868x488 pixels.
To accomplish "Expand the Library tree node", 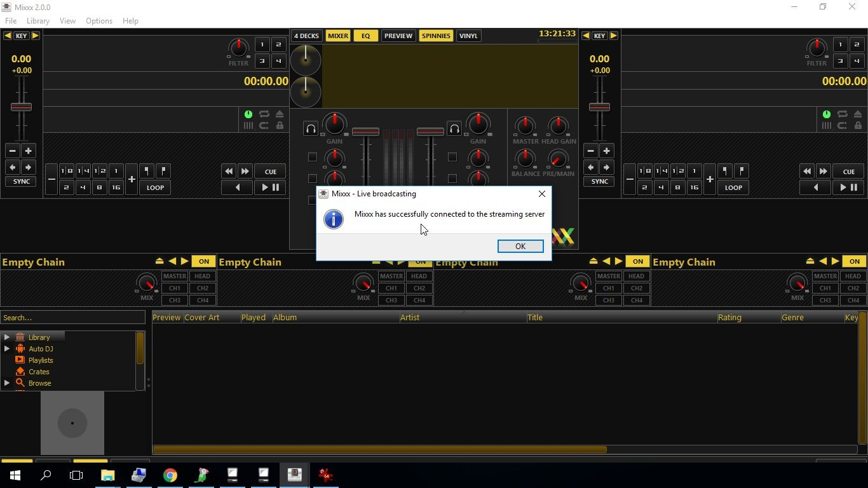I will pos(7,337).
